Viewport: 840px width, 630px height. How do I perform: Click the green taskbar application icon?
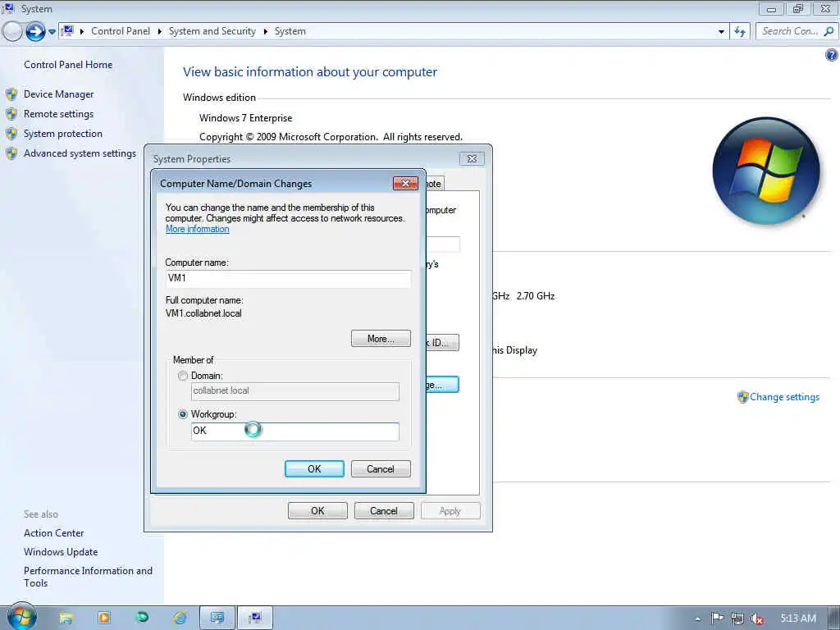142,618
